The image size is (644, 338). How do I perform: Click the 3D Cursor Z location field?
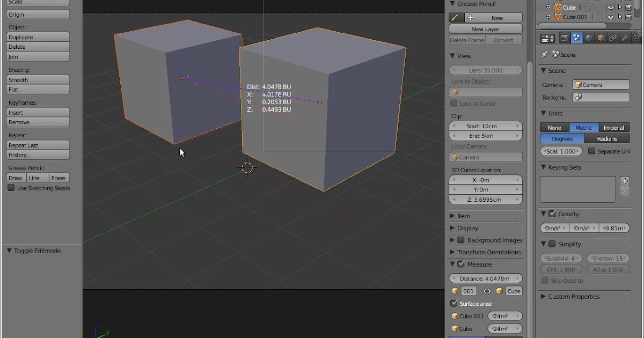coord(486,200)
